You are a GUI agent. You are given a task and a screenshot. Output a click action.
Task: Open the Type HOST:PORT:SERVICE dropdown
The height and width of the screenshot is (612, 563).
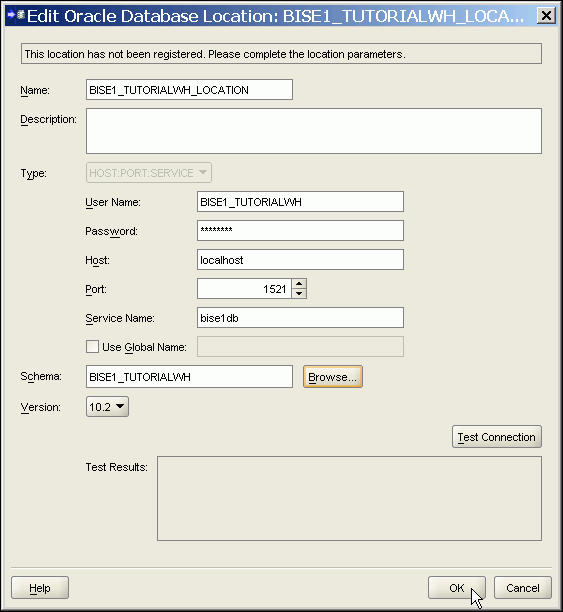click(x=149, y=173)
